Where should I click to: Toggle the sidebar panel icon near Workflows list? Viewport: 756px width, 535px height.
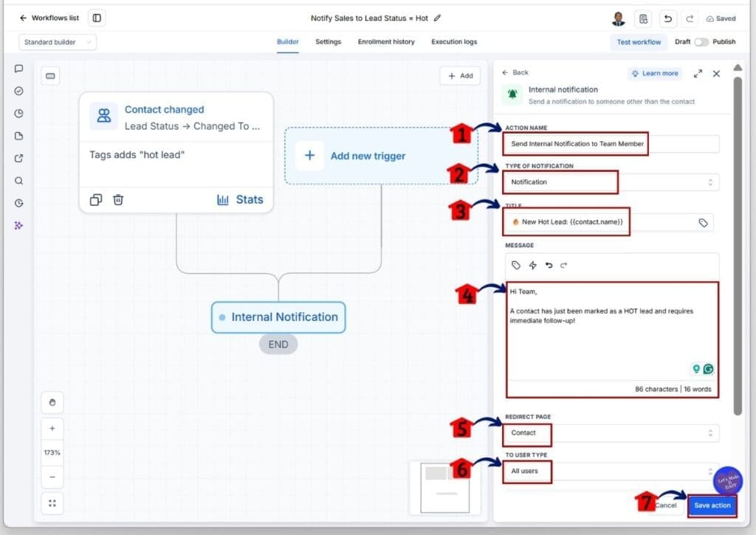[x=97, y=18]
